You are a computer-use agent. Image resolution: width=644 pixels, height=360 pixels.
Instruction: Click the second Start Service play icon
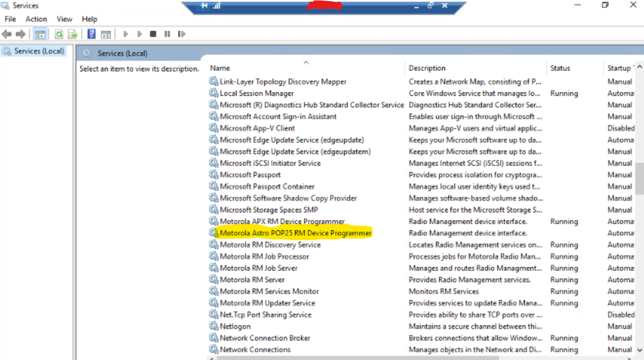(x=139, y=34)
